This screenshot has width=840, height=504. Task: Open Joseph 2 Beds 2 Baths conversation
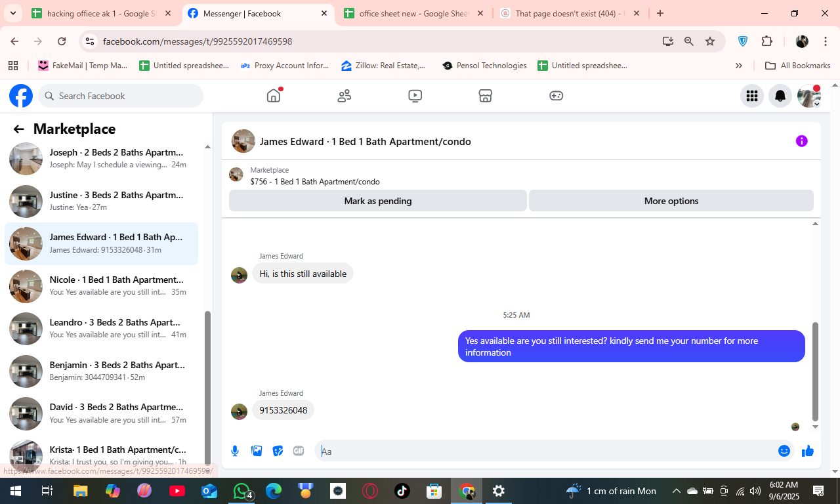point(102,159)
